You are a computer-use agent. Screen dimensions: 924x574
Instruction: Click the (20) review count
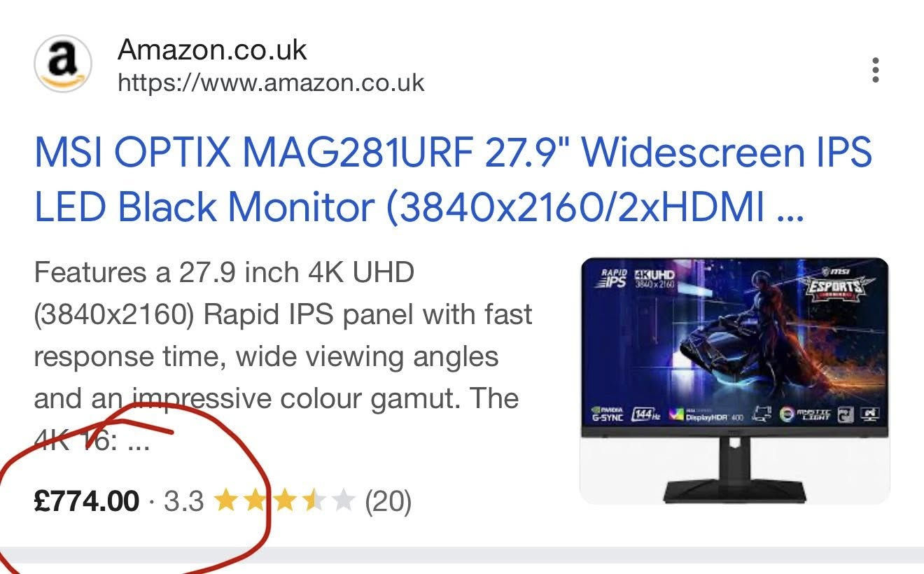pyautogui.click(x=388, y=501)
